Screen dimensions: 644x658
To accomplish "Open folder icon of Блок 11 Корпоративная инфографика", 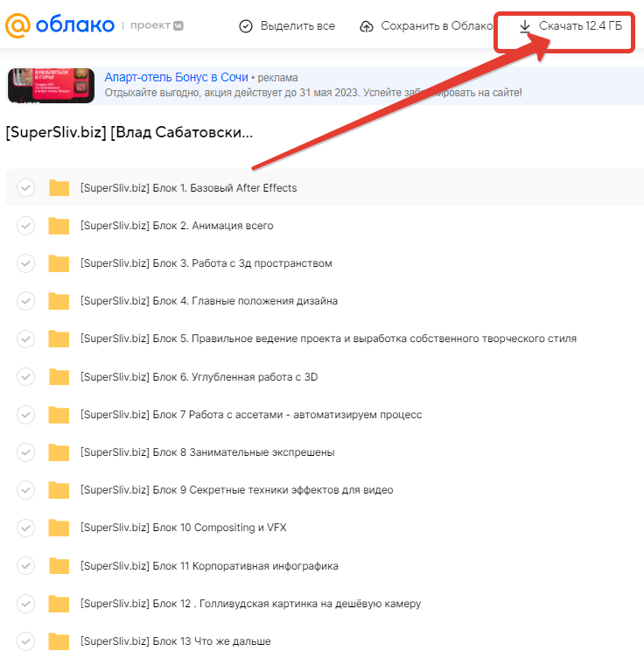I will (59, 565).
